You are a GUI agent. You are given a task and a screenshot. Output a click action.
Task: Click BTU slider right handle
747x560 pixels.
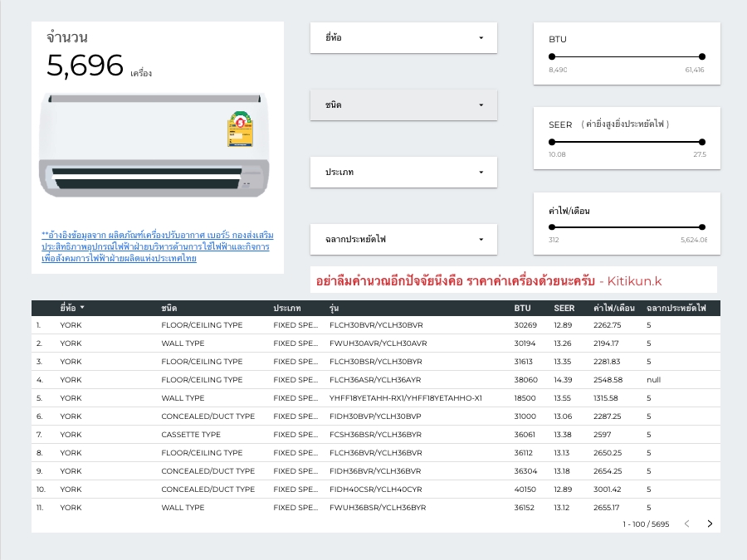pos(702,56)
